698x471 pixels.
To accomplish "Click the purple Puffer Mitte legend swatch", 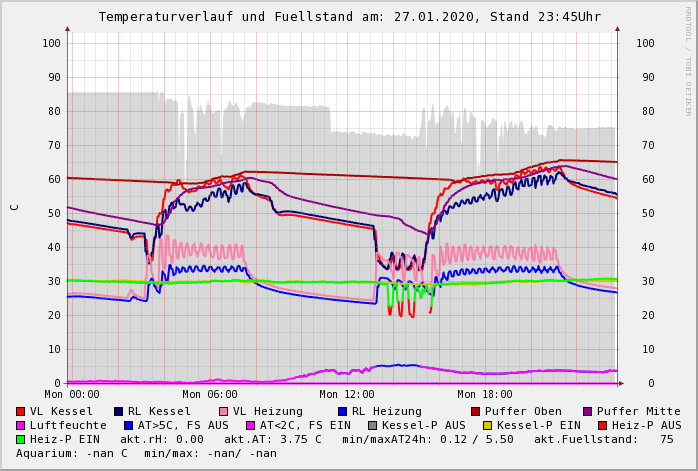I will [587, 412].
